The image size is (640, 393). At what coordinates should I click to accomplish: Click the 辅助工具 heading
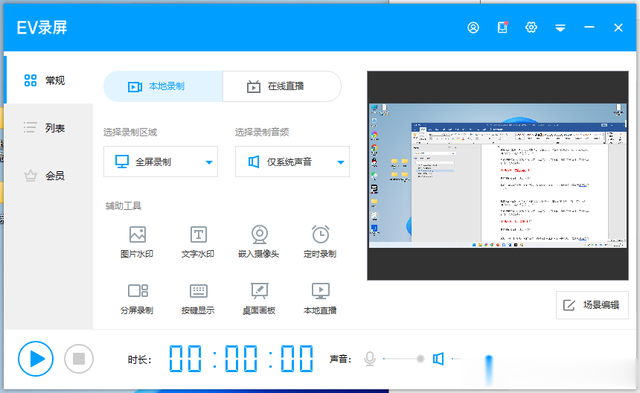pos(123,206)
